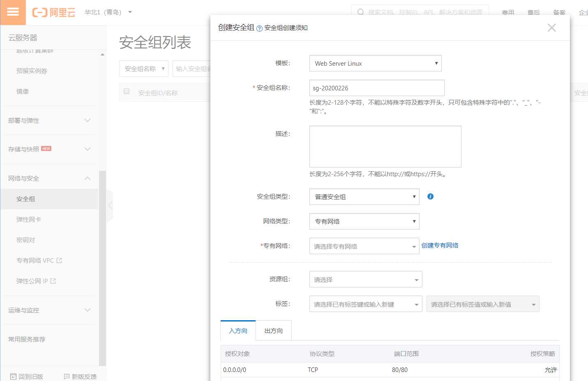This screenshot has height=381, width=588.
Task: Click the sidebar vertical scrollbar thumb
Action: pyautogui.click(x=102, y=268)
